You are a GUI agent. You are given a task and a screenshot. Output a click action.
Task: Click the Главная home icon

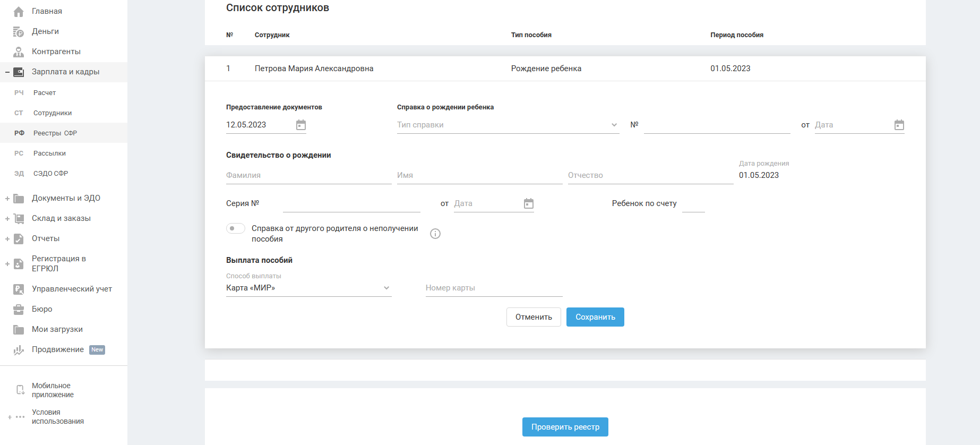pyautogui.click(x=19, y=12)
